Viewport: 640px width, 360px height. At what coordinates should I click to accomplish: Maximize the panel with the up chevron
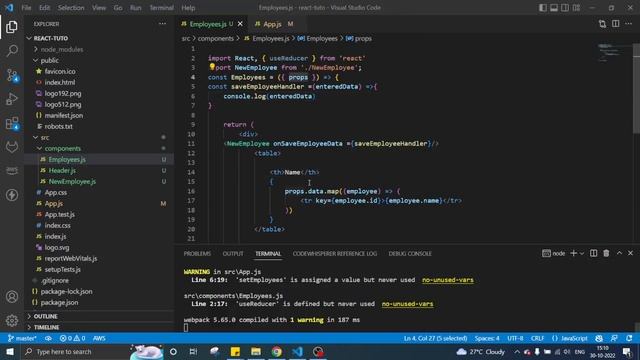619,253
